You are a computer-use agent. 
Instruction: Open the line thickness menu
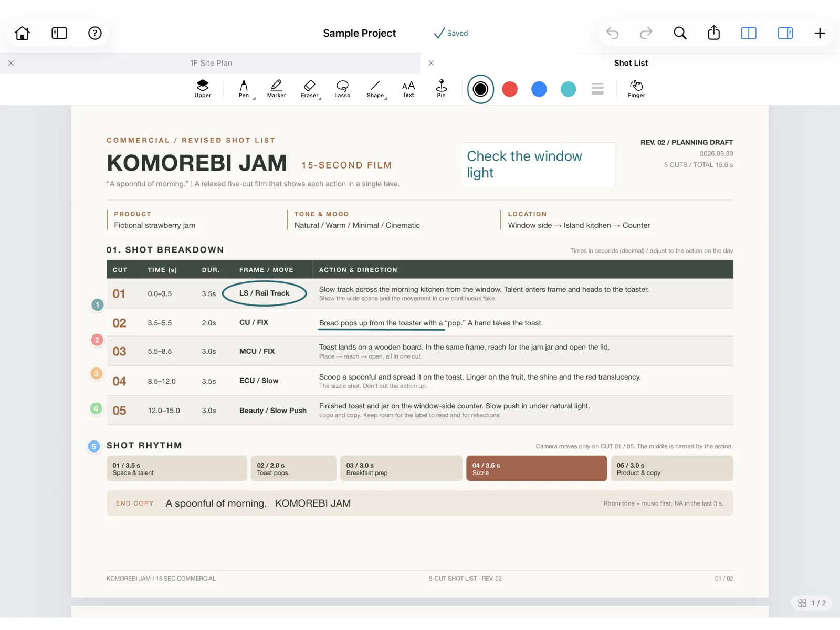pos(597,89)
